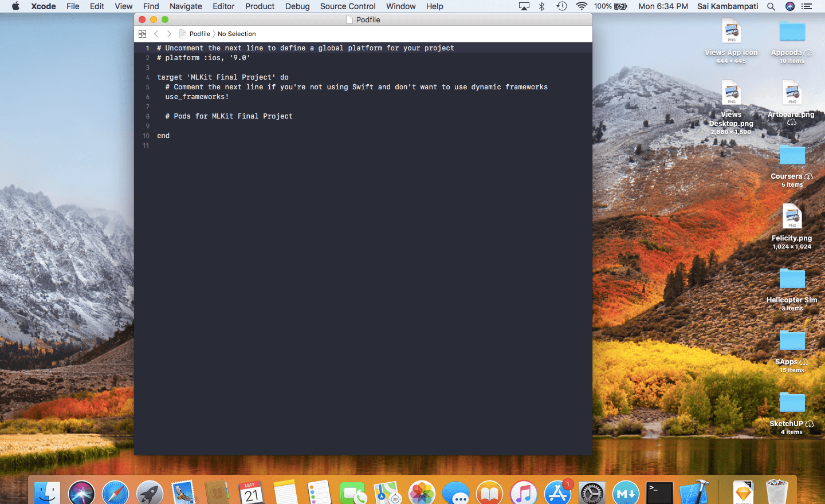The image size is (825, 504).
Task: Open the related items grid menu
Action: [x=143, y=34]
